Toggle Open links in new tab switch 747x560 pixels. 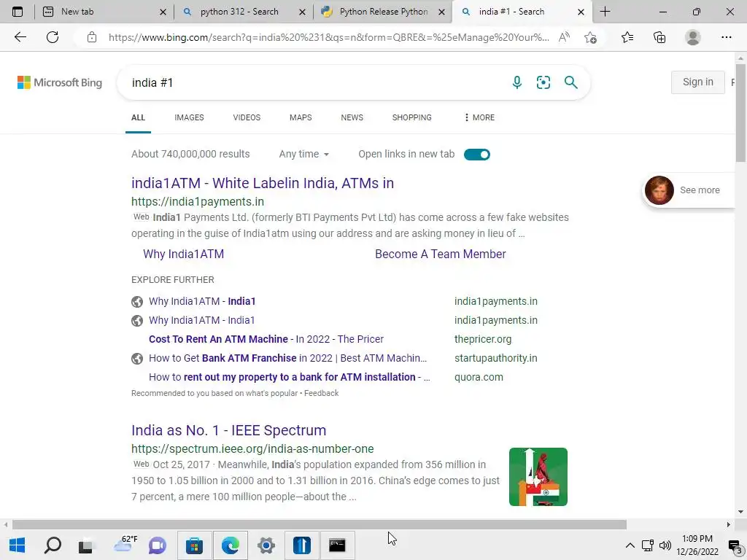pos(477,155)
